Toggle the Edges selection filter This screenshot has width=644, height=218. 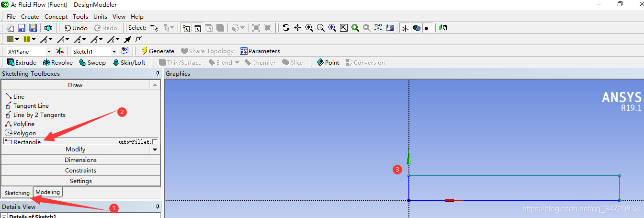pos(197,28)
